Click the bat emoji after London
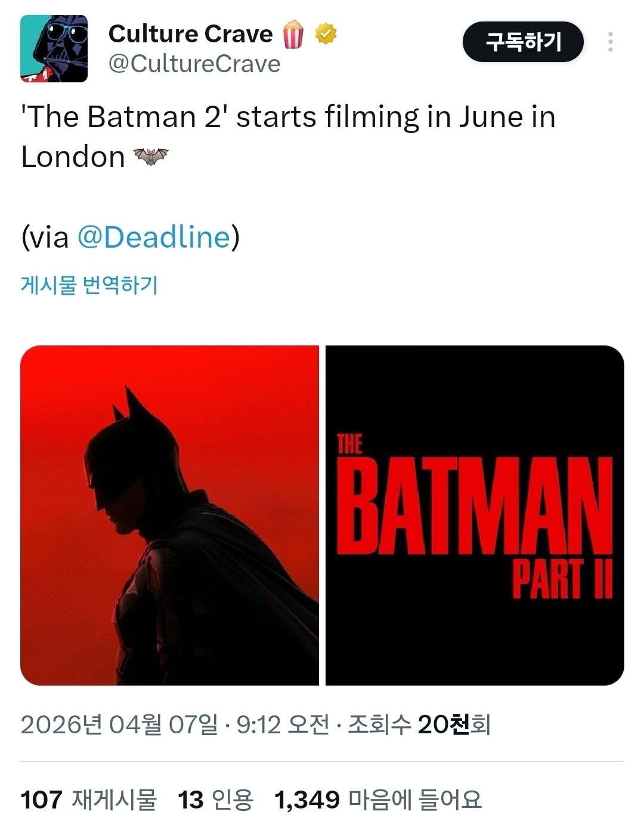Screen dimensions: 644x824 click(x=151, y=157)
